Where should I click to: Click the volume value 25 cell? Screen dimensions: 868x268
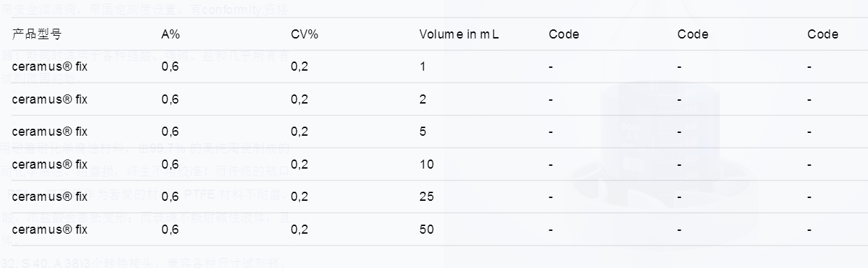click(x=426, y=197)
